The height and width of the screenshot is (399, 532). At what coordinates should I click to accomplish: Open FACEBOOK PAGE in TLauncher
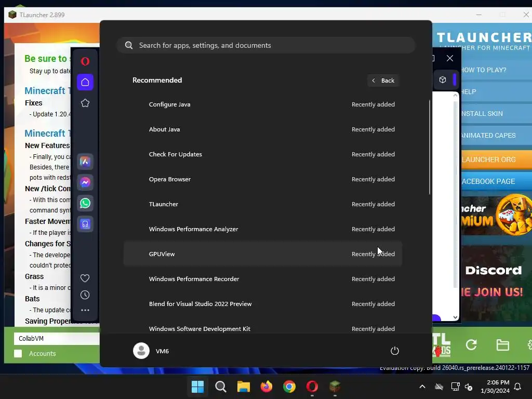coord(496,181)
